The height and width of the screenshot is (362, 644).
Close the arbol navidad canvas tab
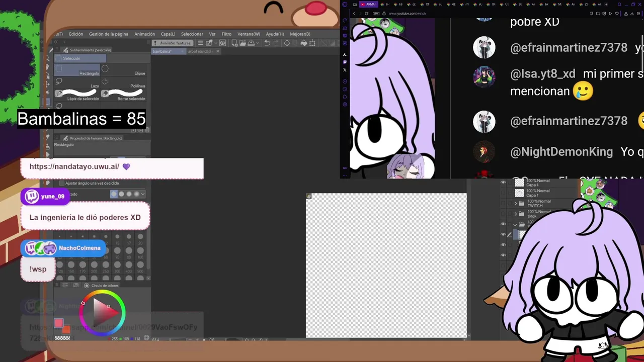(x=218, y=51)
